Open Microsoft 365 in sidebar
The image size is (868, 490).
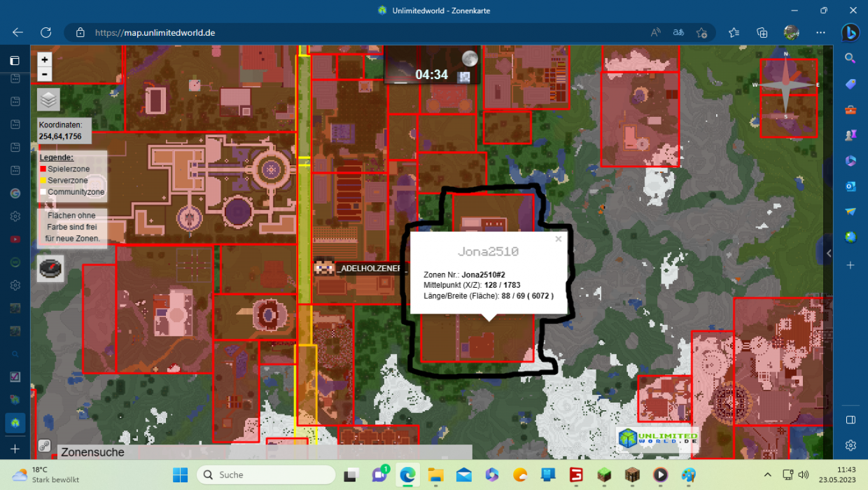coord(850,161)
